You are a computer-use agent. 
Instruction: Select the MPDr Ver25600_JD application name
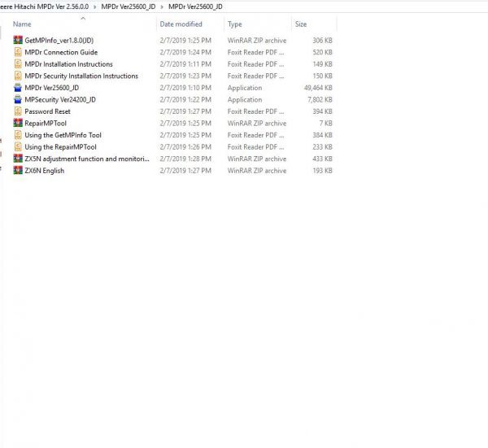point(52,88)
